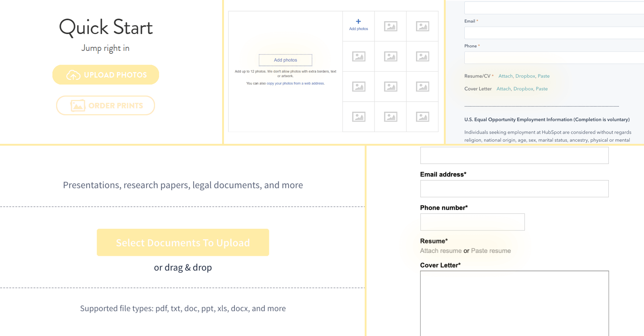644x336 pixels.
Task: Click the bottom-left image placeholder icon
Action: tap(358, 116)
